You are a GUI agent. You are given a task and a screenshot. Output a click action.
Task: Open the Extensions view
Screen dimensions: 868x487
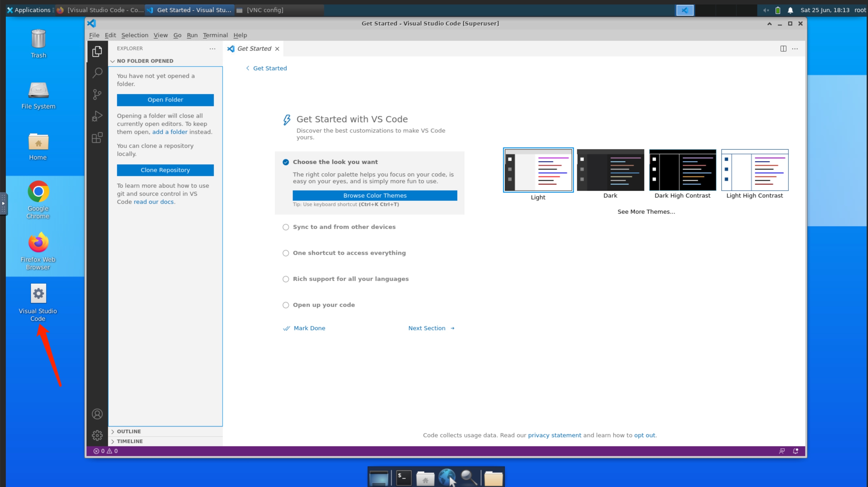pyautogui.click(x=97, y=137)
